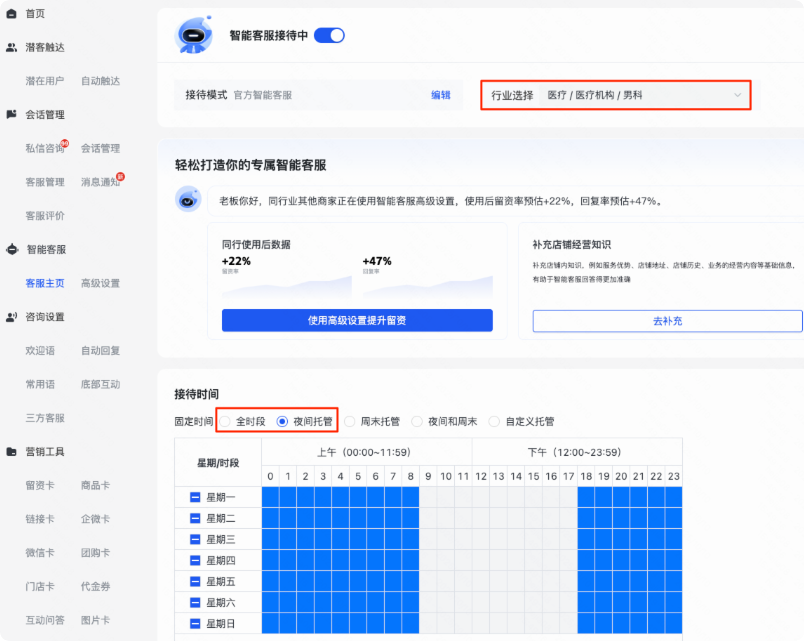
Task: Click the blue robot avatar at the top
Action: (193, 35)
